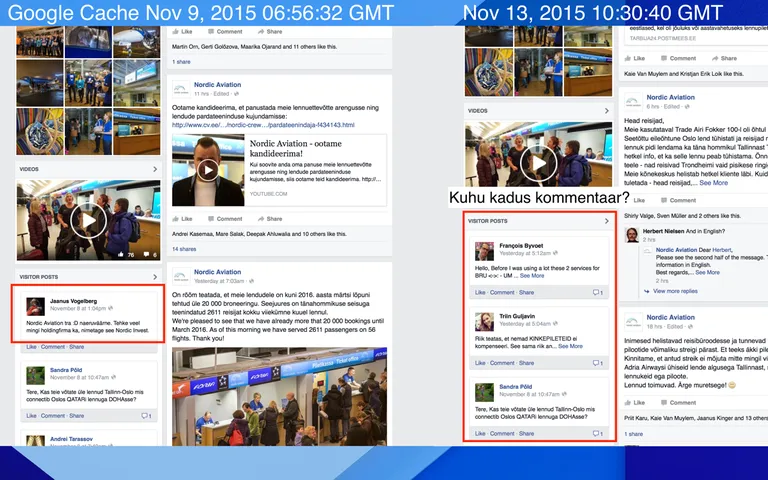Comment on Jaanus Vogelberg's visitor post
Image resolution: width=768 pixels, height=480 pixels.
click(53, 347)
